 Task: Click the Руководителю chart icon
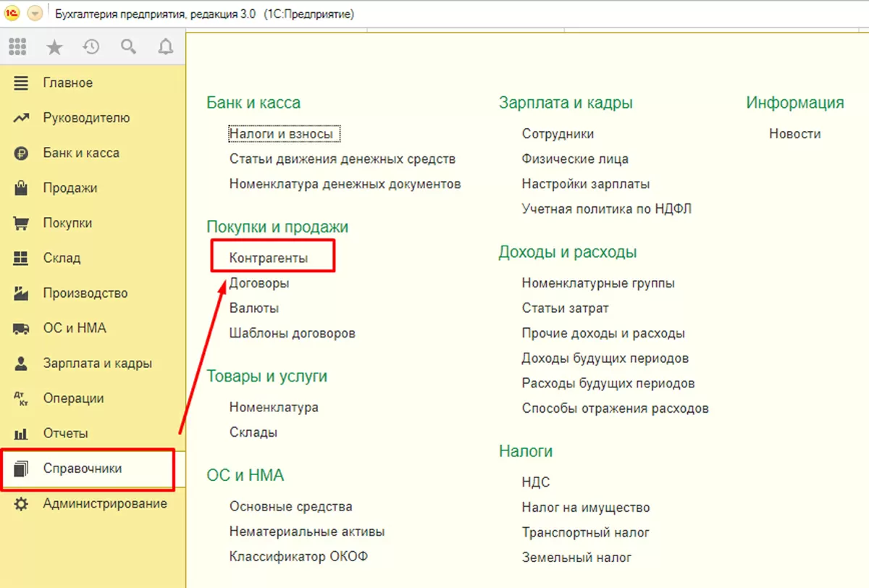click(x=21, y=118)
